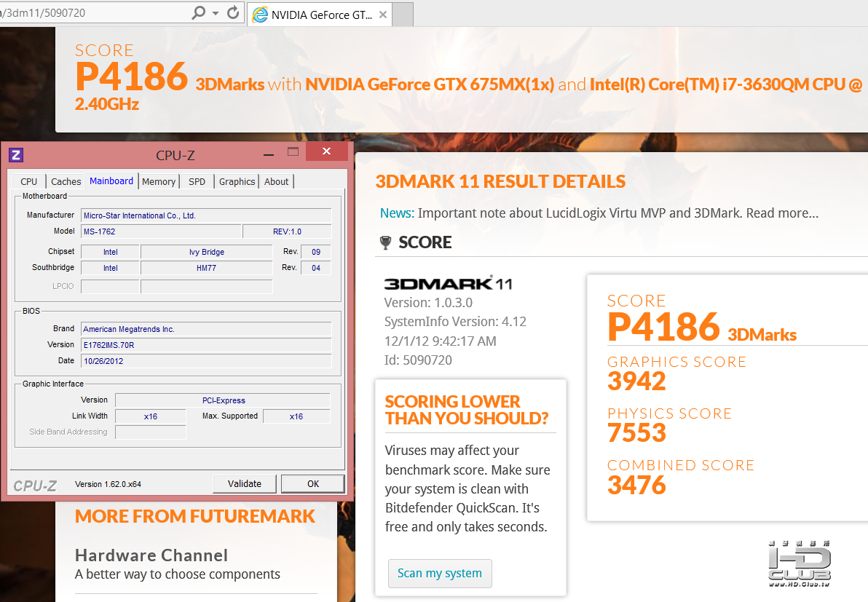Viewport: 868px width, 602px height.
Task: Click the REV:1.0 model revision field
Action: (287, 231)
